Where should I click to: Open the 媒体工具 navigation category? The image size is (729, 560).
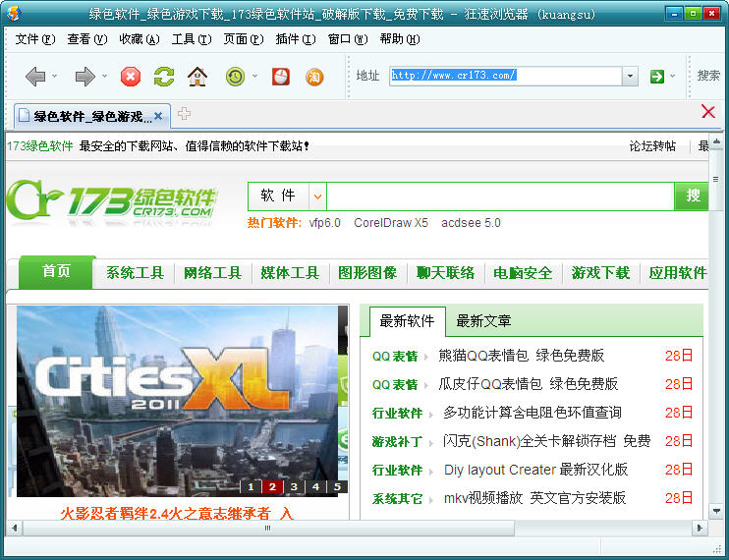(x=290, y=273)
